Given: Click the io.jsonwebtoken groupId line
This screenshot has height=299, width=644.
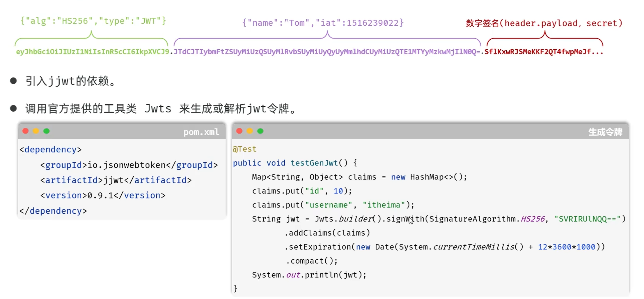Looking at the screenshot, I should [x=129, y=165].
